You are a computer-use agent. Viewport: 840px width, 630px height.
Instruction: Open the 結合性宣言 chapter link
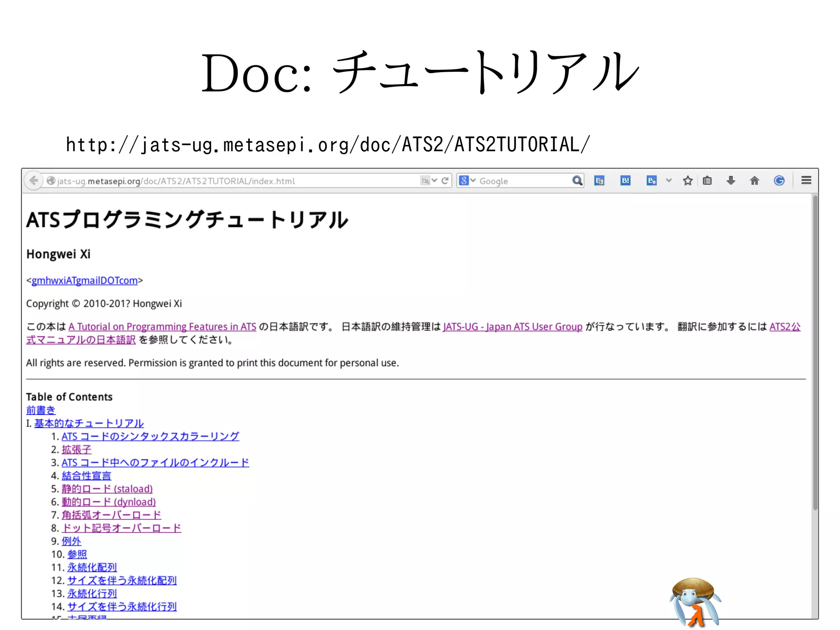pyautogui.click(x=87, y=476)
